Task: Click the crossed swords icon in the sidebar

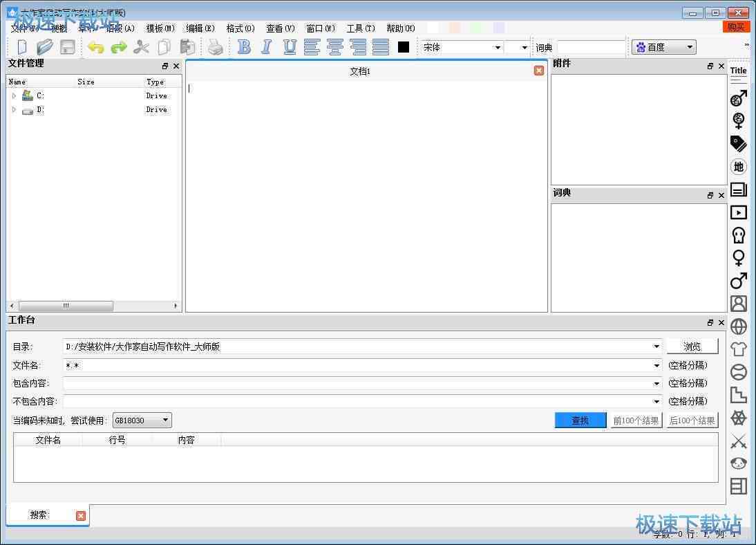Action: coord(738,441)
